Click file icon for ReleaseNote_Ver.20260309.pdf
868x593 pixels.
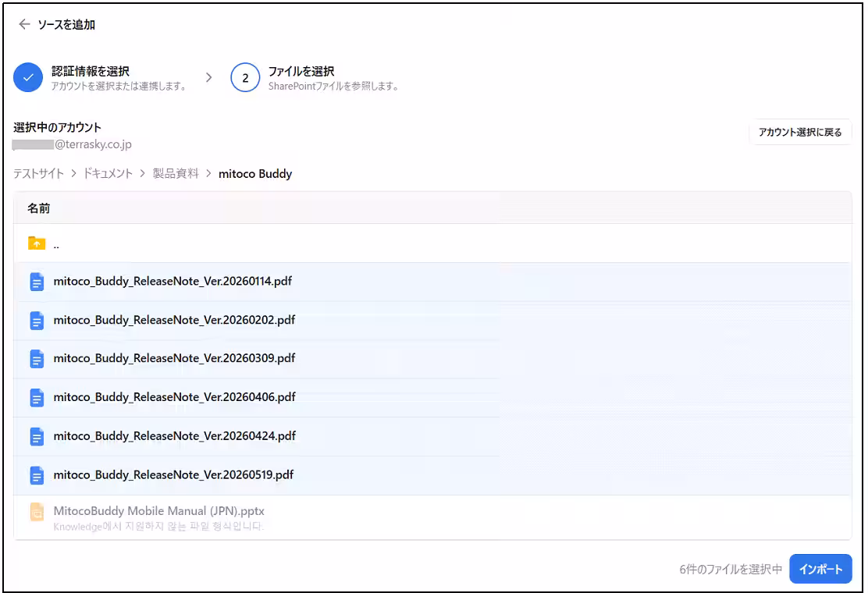(x=37, y=359)
